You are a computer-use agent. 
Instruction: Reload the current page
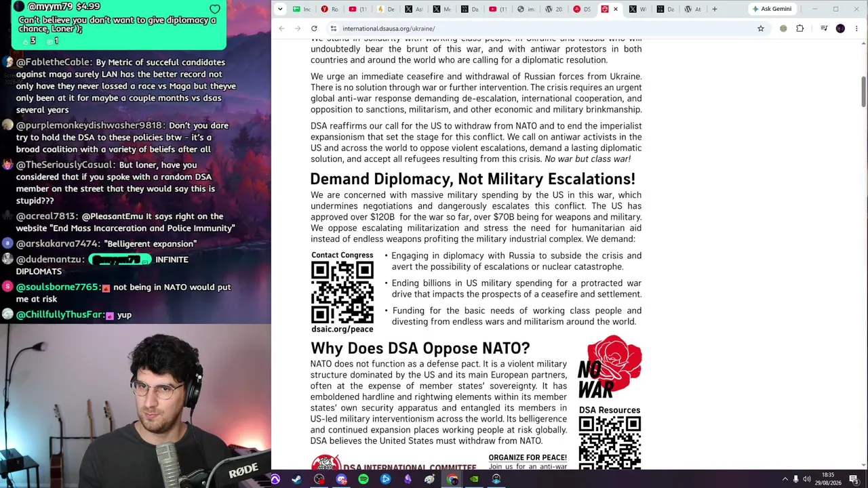pos(314,28)
